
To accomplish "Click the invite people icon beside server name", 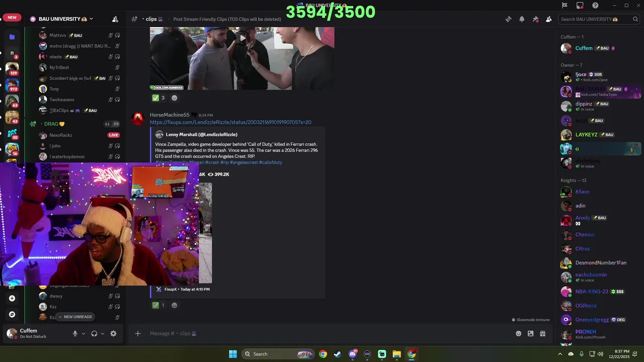I will (x=115, y=19).
